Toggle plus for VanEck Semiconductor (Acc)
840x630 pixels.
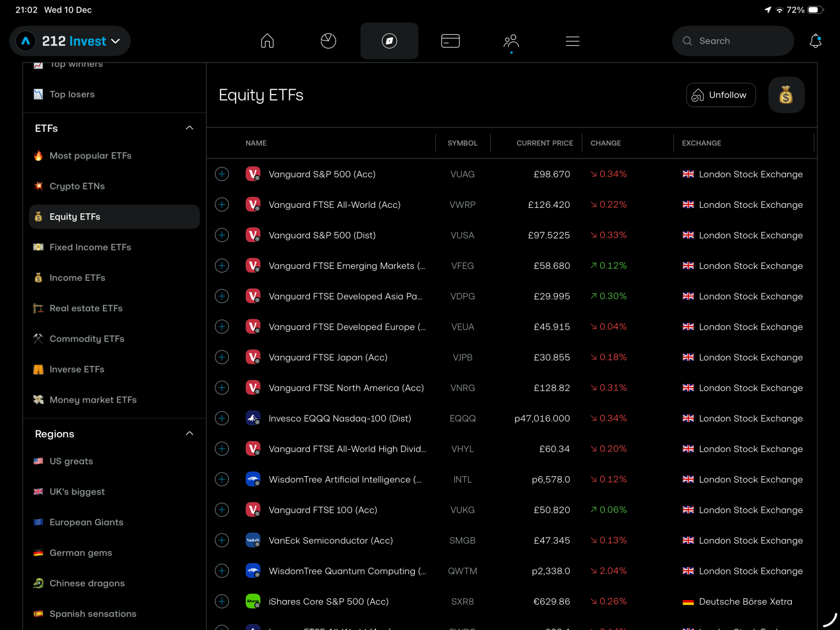pos(222,540)
